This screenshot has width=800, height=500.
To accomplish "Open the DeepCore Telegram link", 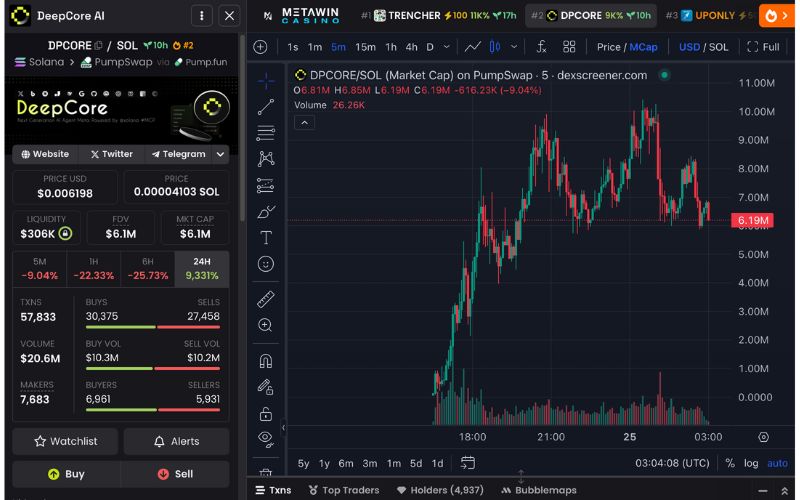I will 178,154.
